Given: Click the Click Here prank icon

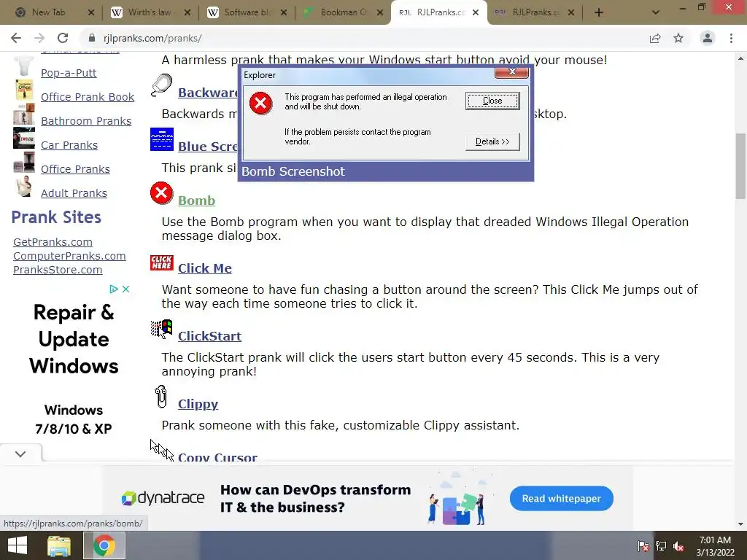Looking at the screenshot, I should (161, 262).
